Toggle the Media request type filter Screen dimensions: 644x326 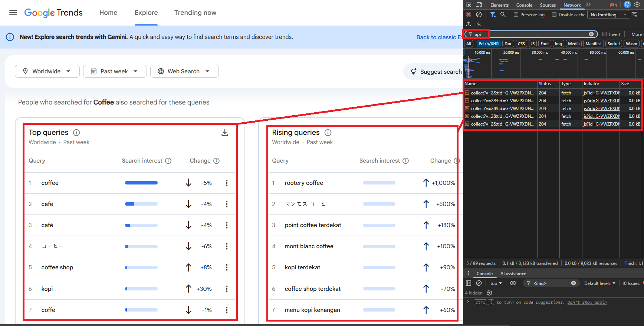pyautogui.click(x=574, y=44)
